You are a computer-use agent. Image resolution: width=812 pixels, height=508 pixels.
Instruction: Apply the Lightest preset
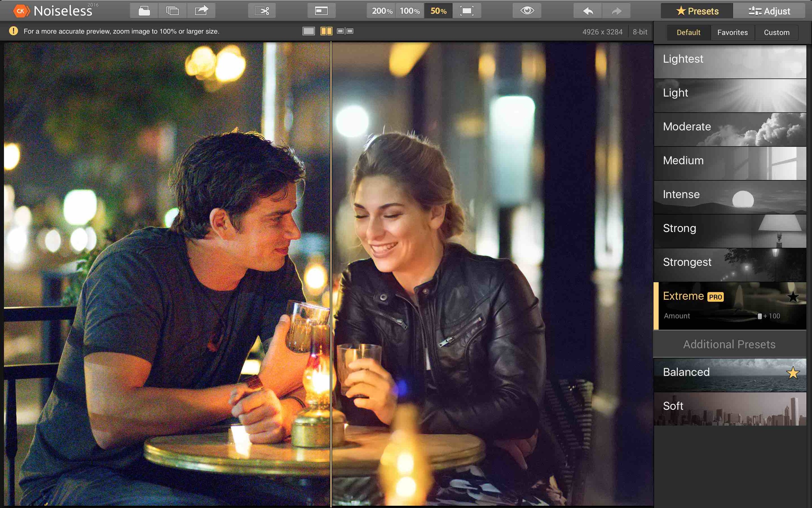[x=730, y=62]
